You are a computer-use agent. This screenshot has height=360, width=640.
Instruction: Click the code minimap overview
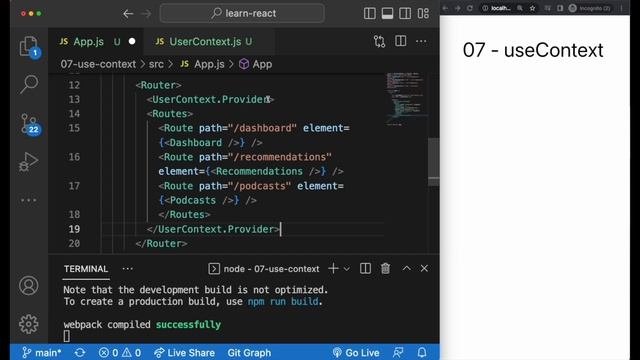pyautogui.click(x=407, y=99)
